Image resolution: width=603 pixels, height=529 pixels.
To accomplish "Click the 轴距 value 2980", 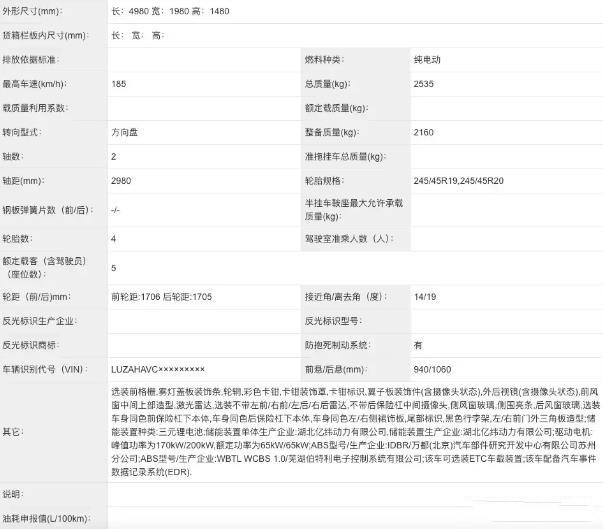I will click(121, 181).
